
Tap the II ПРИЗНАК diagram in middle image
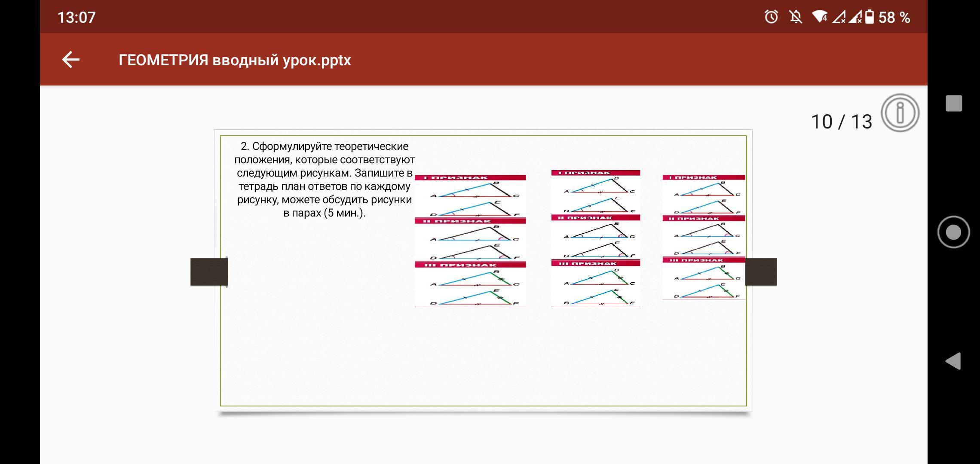[595, 236]
